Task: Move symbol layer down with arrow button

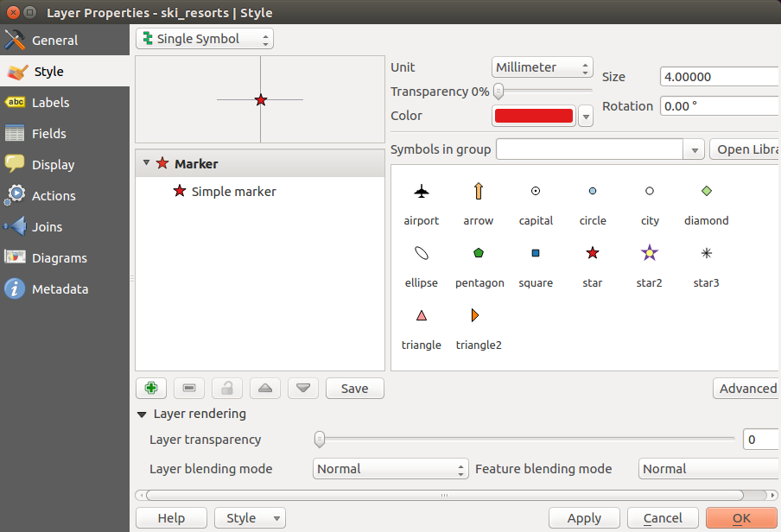Action: pyautogui.click(x=303, y=389)
